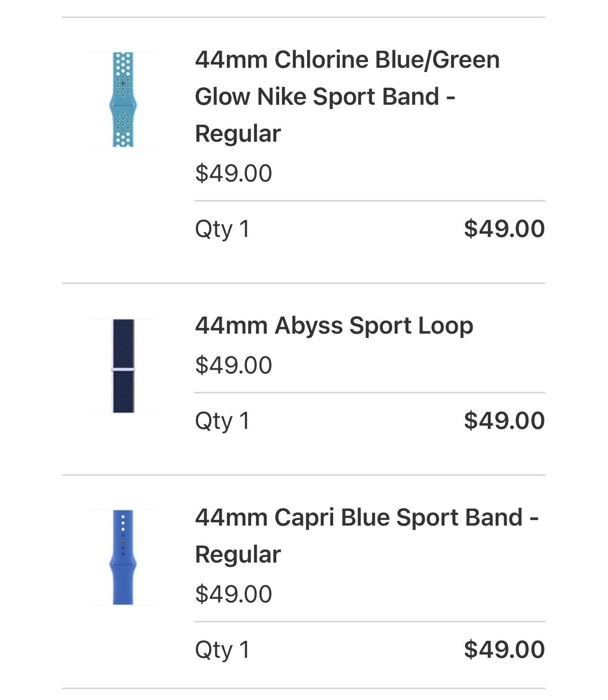Click the divider above the Abyss Loop Qty row

point(370,392)
